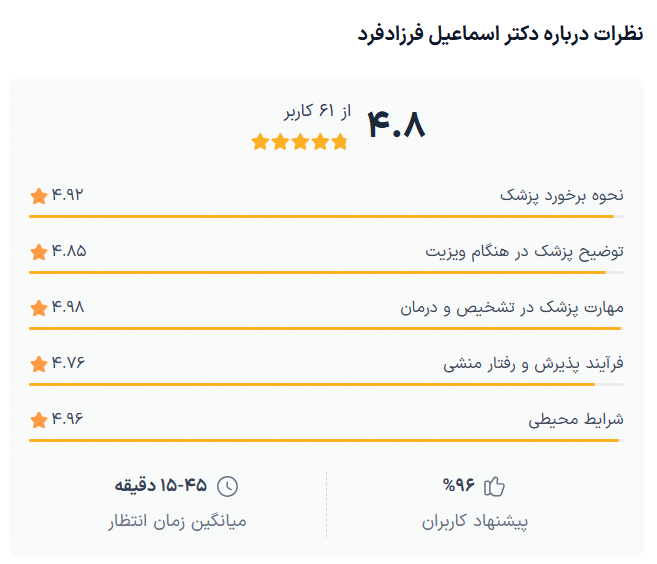
Task: Click the میانگین زمان انتظار label
Action: [x=177, y=522]
